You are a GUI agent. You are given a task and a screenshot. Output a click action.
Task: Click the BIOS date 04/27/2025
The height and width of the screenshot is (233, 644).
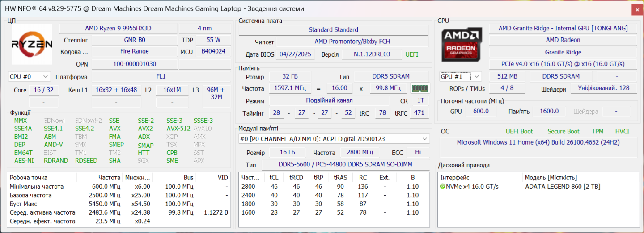point(295,54)
